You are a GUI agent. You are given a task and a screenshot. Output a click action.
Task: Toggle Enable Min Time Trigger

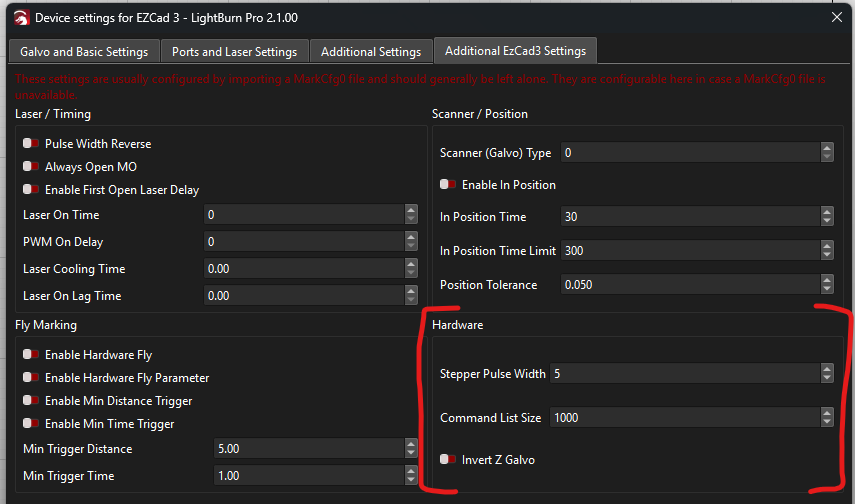pyautogui.click(x=31, y=423)
